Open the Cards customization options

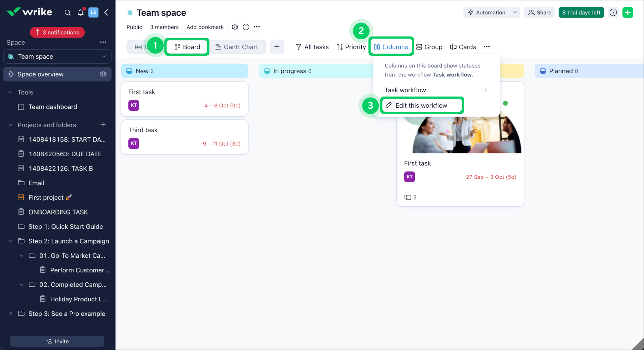[463, 46]
